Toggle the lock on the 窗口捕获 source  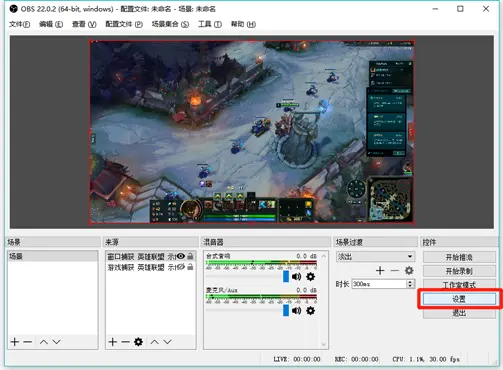(x=190, y=256)
